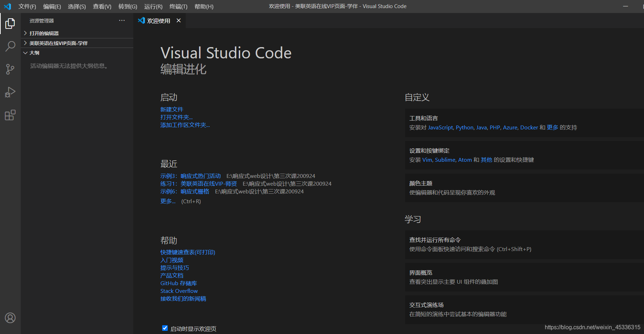Open the Run and Debug view icon
This screenshot has width=644, height=334.
pos(10,92)
